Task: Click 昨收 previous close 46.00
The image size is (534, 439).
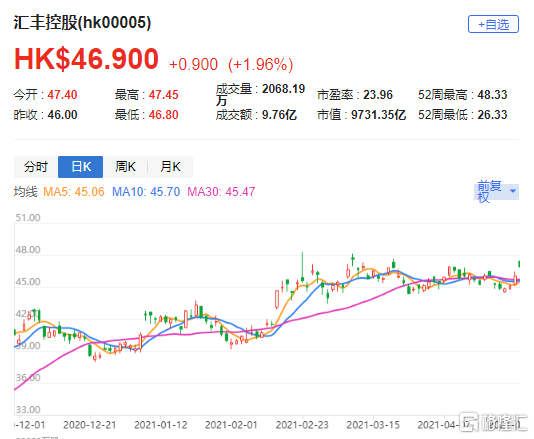Action: click(x=62, y=115)
